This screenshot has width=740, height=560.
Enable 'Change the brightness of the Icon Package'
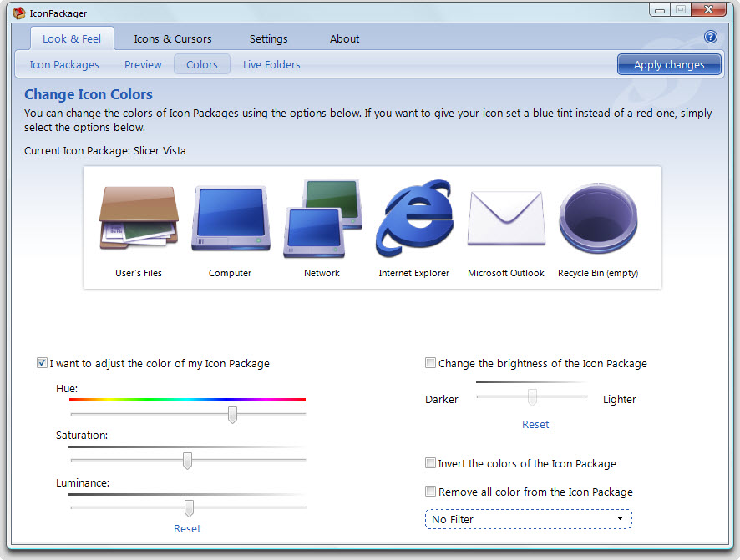coord(430,363)
